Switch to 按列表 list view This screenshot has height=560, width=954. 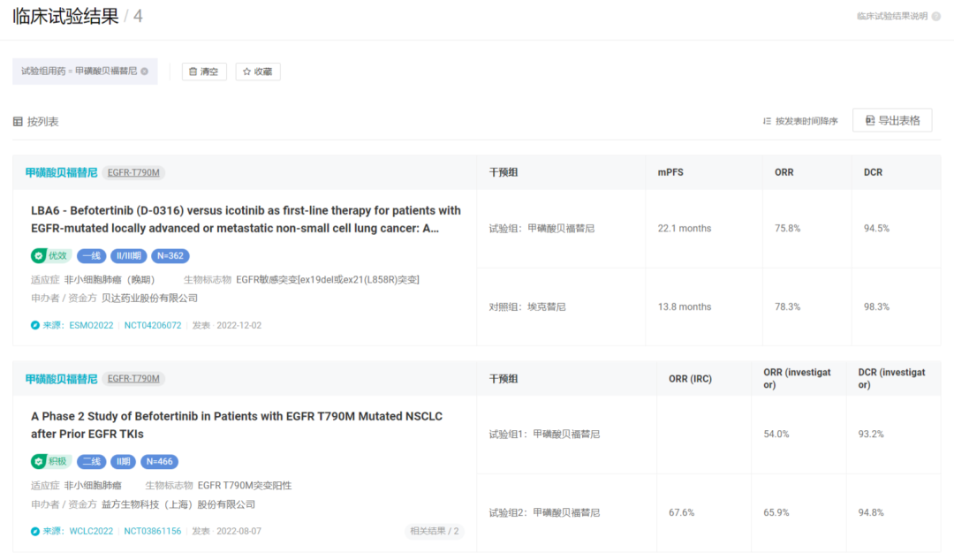tap(36, 121)
